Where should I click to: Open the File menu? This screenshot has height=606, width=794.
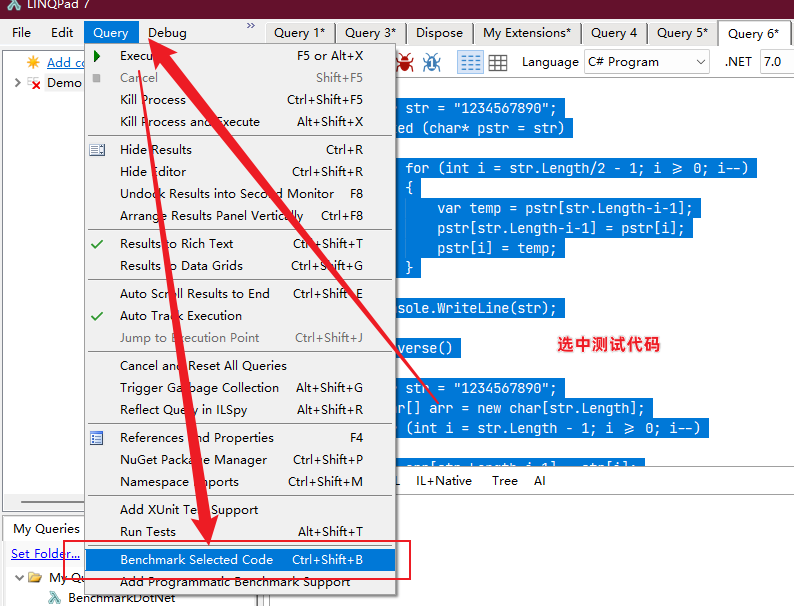[21, 33]
